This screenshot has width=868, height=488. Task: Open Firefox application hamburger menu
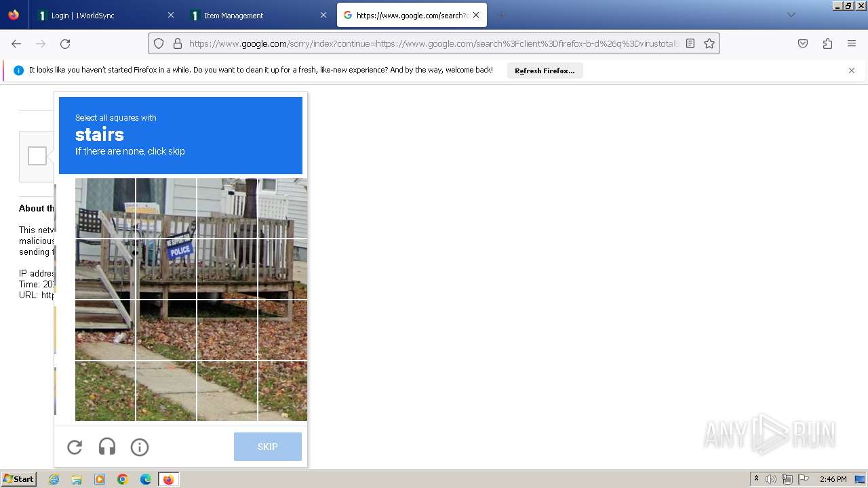[x=852, y=43]
